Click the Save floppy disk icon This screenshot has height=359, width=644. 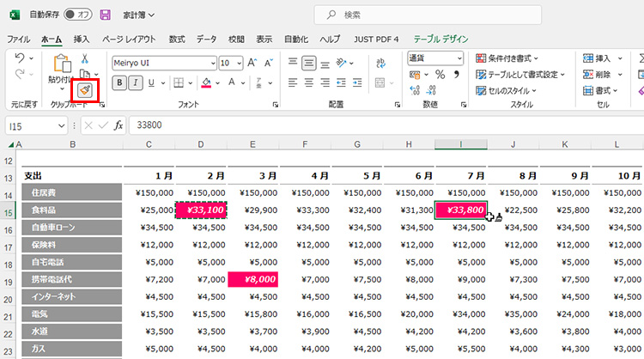105,15
